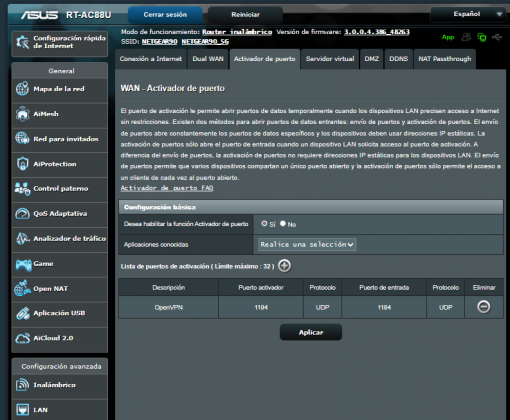The height and width of the screenshot is (420, 510).
Task: Open the Game controller icon
Action: 23,264
